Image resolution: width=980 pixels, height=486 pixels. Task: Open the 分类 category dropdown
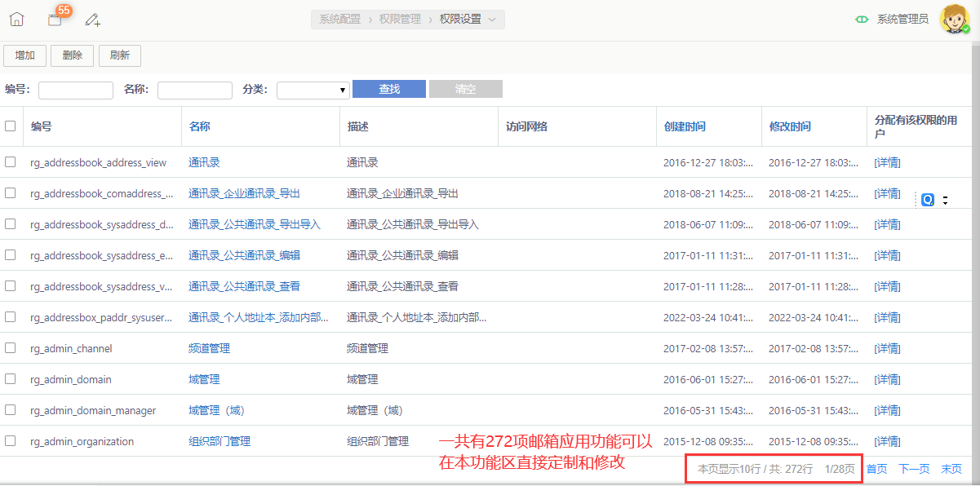pyautogui.click(x=313, y=90)
